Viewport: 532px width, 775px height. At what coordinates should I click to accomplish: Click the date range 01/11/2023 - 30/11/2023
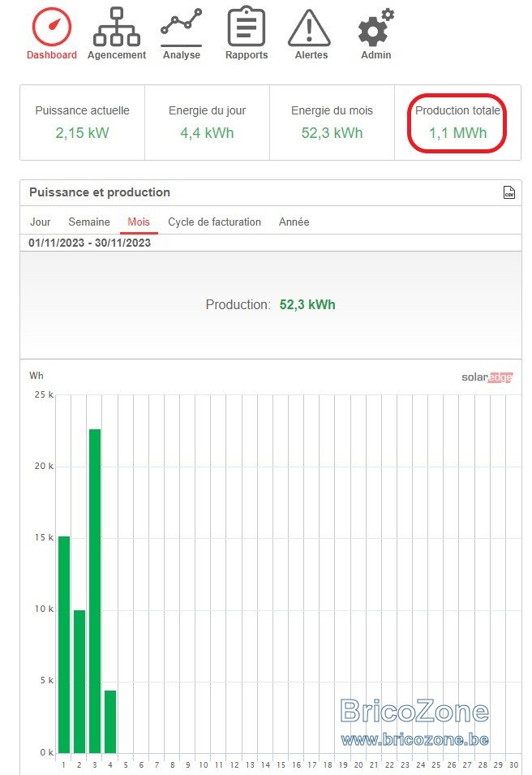[x=89, y=243]
